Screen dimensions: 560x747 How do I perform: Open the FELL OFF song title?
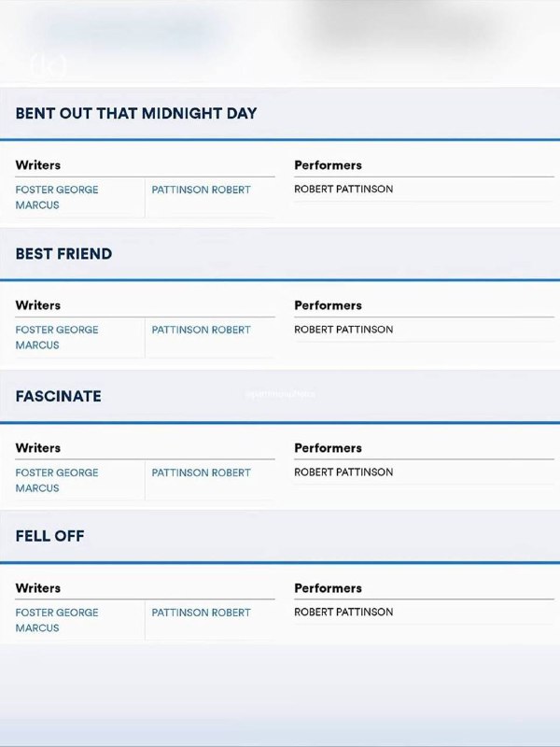pyautogui.click(x=50, y=536)
